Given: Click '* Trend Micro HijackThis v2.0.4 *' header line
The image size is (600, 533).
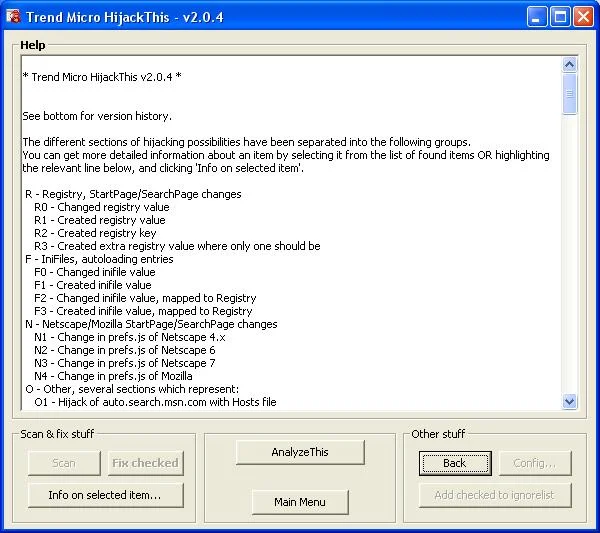Looking at the screenshot, I should pyautogui.click(x=102, y=77).
